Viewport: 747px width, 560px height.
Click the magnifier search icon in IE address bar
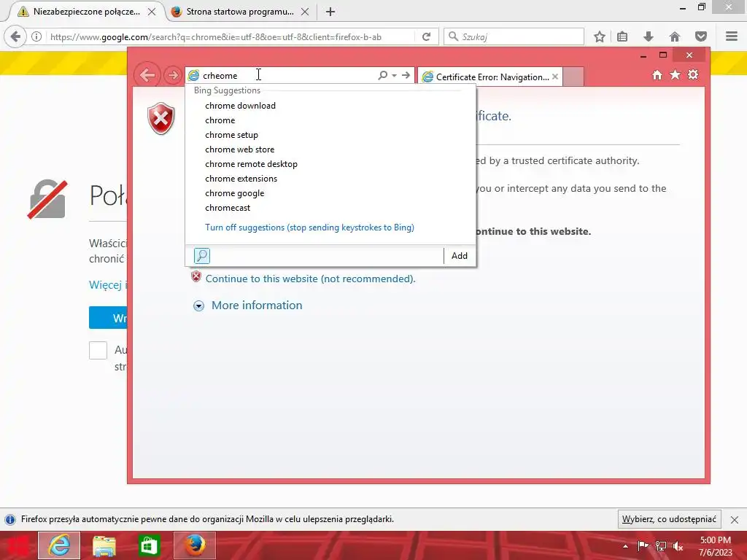(x=382, y=75)
